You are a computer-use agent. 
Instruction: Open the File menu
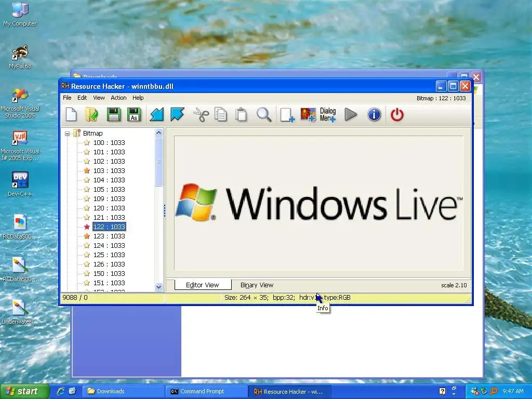point(67,98)
